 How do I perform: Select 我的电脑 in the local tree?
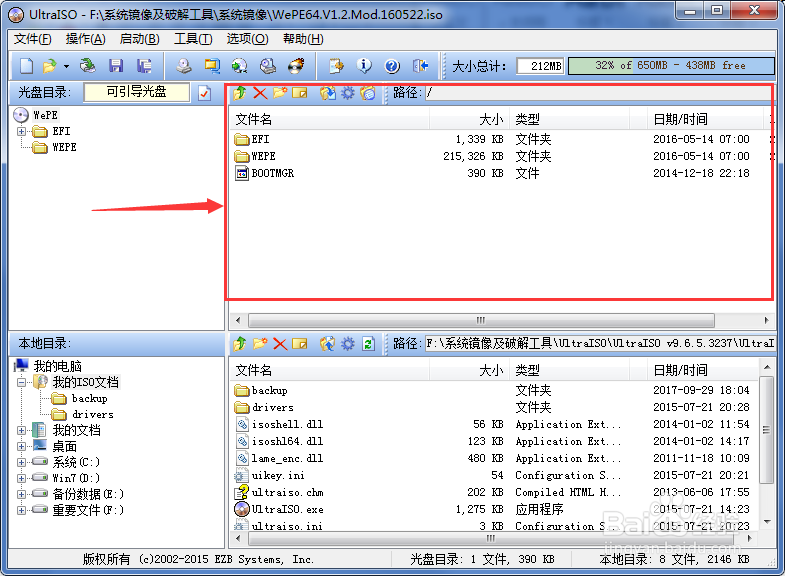(58, 366)
